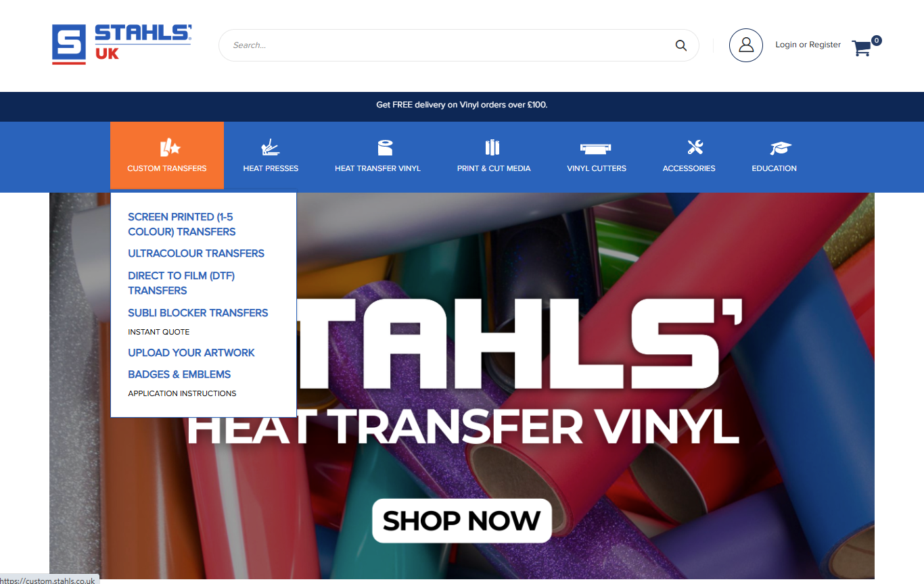Click the Heat Transfer Vinyl roll icon
Image resolution: width=924 pixels, height=584 pixels.
point(385,147)
